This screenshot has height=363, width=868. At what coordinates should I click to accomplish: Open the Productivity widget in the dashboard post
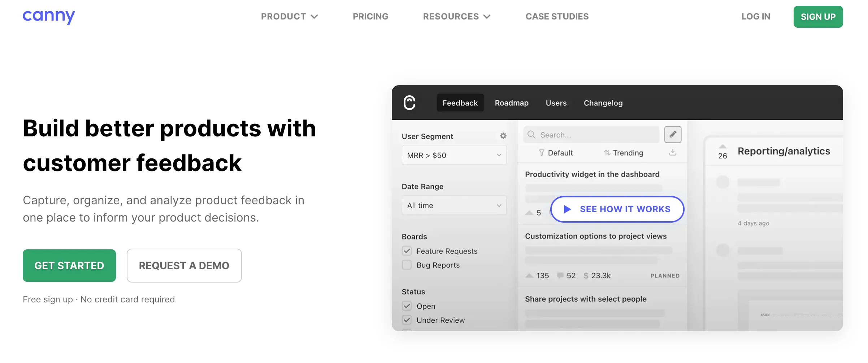point(592,174)
